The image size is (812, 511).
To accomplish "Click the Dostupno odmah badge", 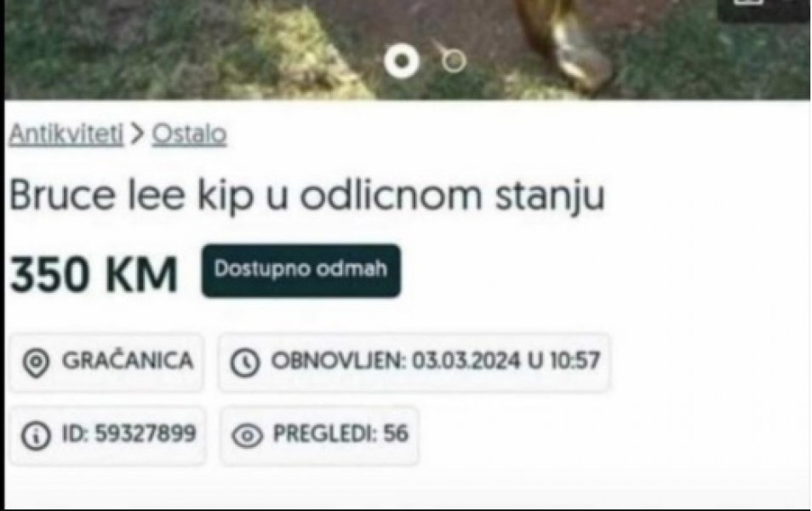I will [300, 271].
